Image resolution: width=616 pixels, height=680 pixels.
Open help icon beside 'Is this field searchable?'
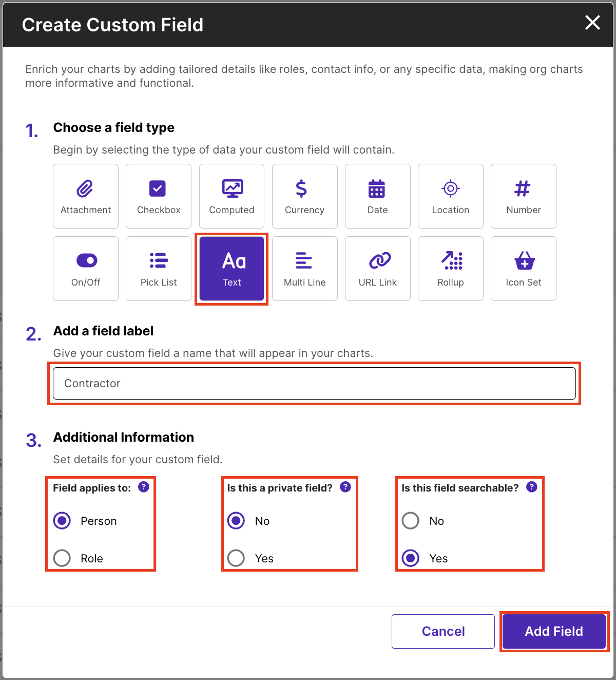click(532, 487)
